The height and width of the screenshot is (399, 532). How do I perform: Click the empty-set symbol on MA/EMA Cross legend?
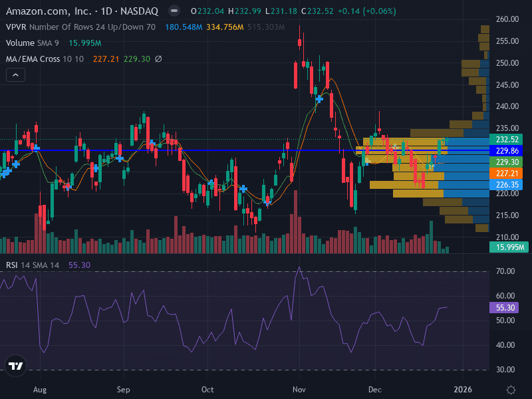158,59
